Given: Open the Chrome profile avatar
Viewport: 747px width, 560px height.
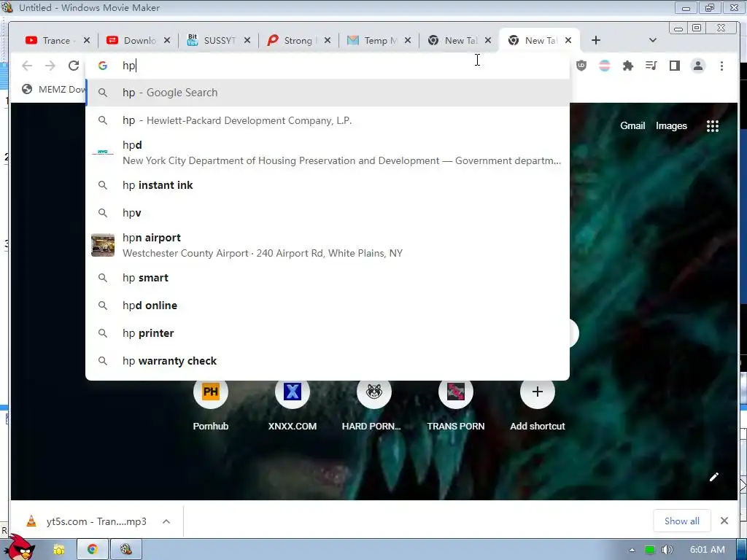Looking at the screenshot, I should coord(698,66).
